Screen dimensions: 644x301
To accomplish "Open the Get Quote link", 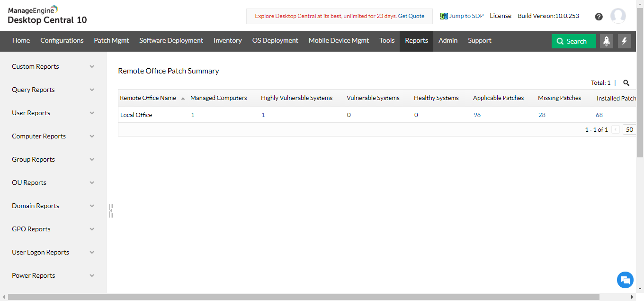I will pos(411,16).
